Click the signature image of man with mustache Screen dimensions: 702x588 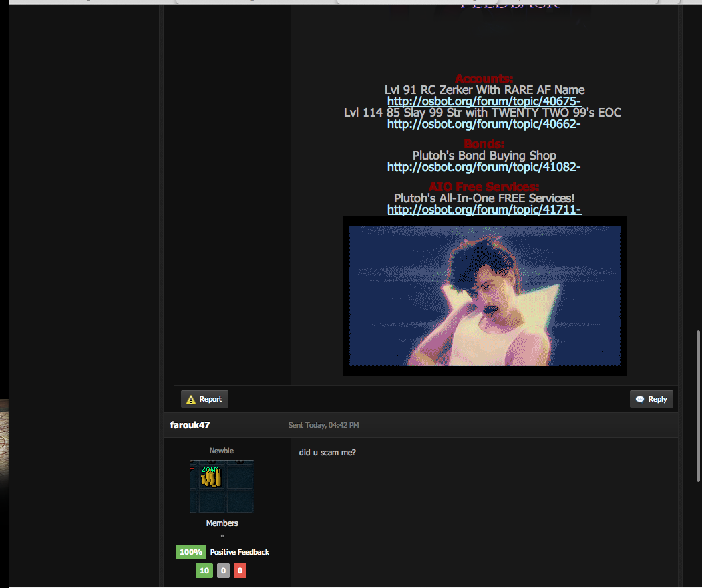[484, 296]
